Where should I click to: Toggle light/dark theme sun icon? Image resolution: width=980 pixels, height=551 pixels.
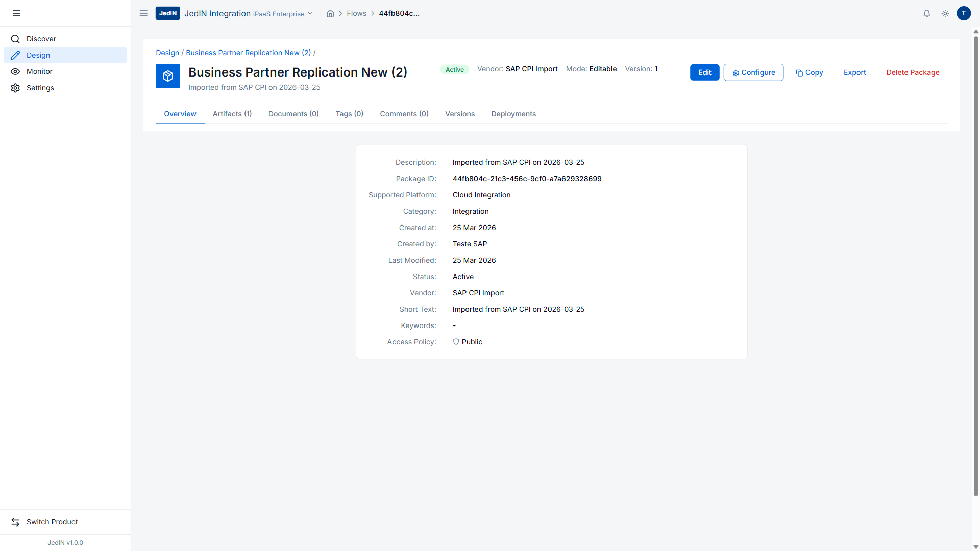tap(945, 14)
